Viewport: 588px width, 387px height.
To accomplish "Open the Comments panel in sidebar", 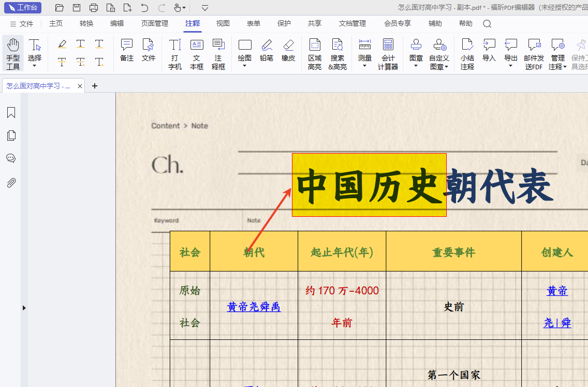I will (x=11, y=158).
